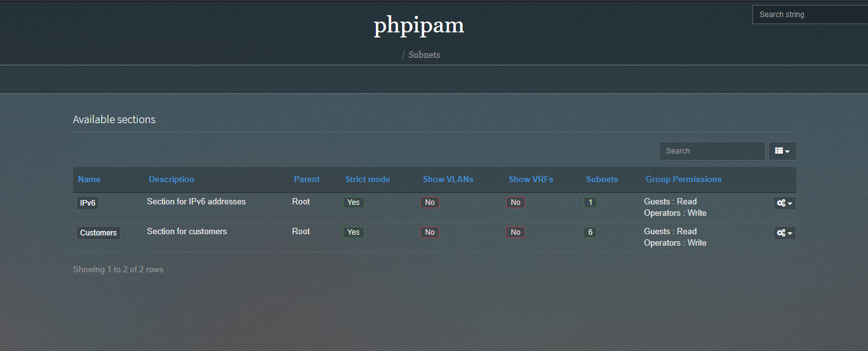Click the Show VLANs No badge for Customers

coord(430,232)
